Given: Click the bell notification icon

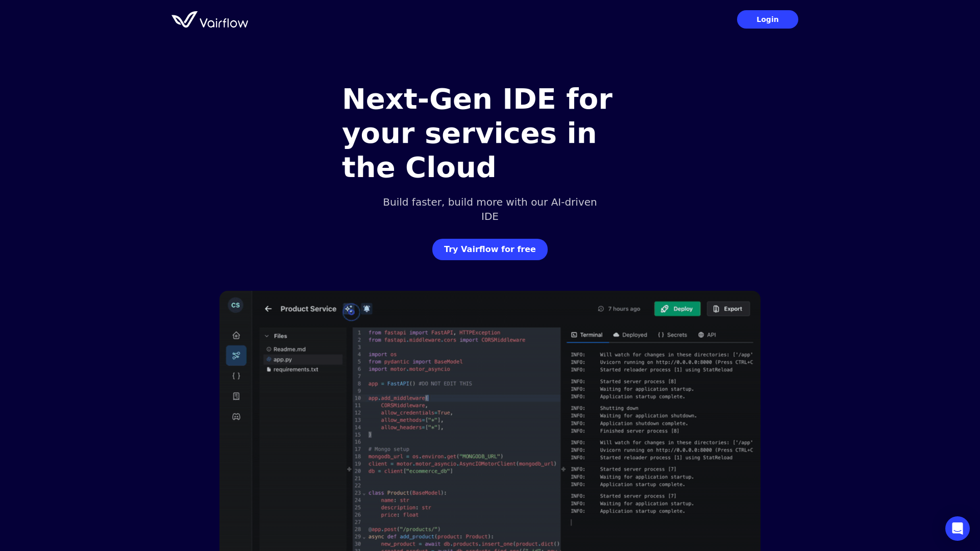Looking at the screenshot, I should click(366, 309).
